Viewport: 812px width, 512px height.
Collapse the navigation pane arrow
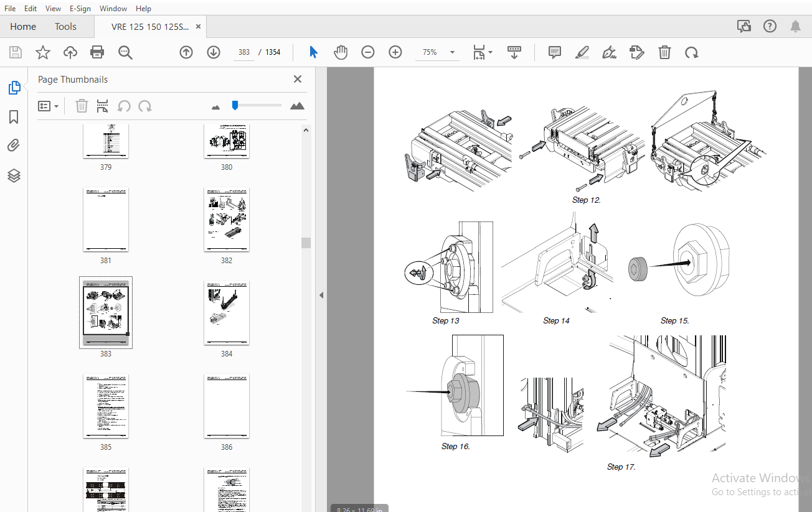[321, 295]
